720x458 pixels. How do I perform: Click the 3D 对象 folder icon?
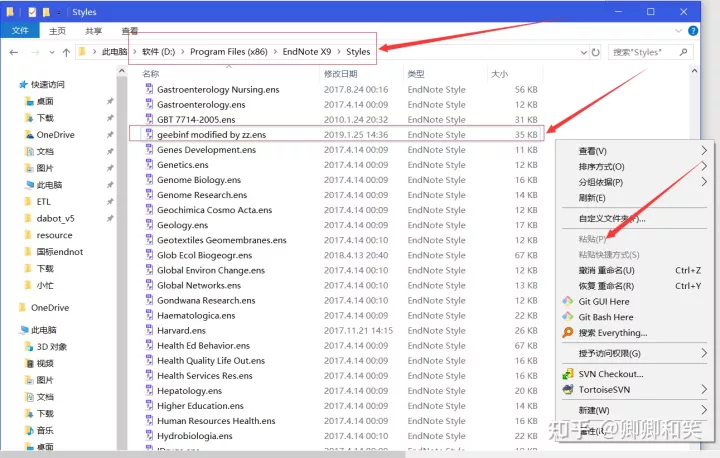29,347
